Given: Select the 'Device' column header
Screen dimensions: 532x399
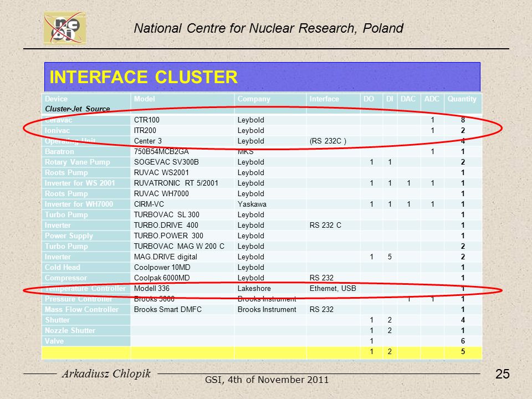Looking at the screenshot, I should tap(56, 99).
